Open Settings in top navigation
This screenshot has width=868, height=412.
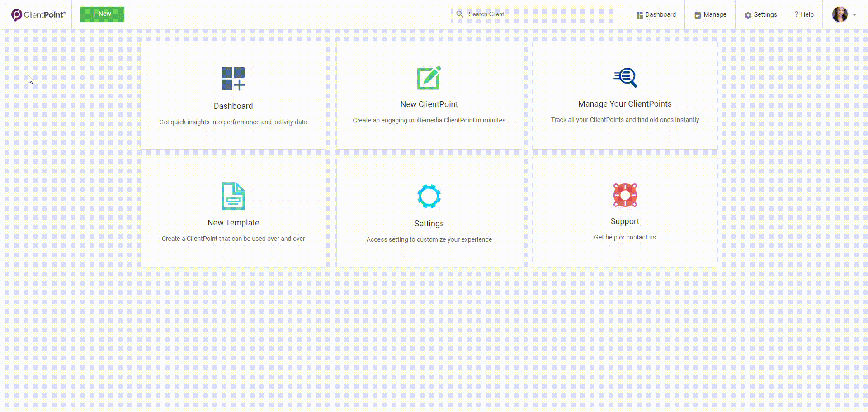(761, 14)
